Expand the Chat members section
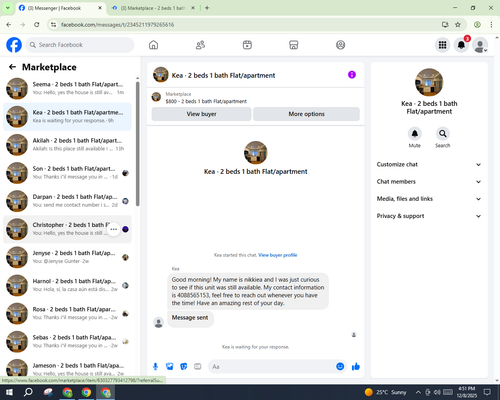Viewport: 500px width, 400px height. [x=429, y=182]
